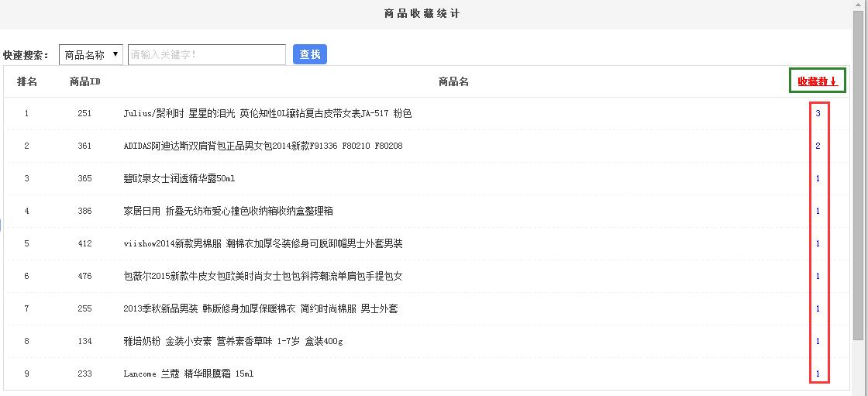This screenshot has width=868, height=396.
Task: Click product ID 361
Action: pos(84,146)
